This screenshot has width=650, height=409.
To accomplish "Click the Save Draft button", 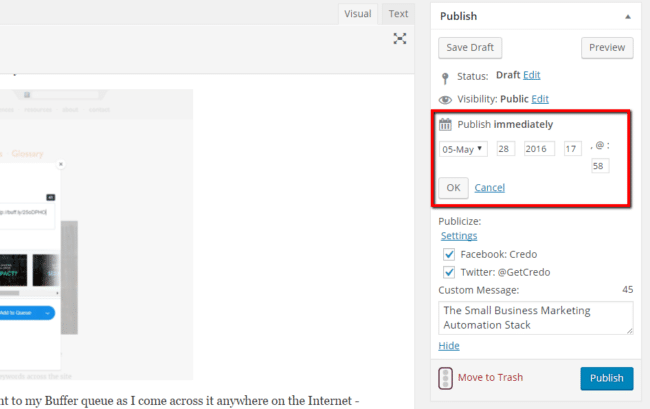I will (x=470, y=48).
